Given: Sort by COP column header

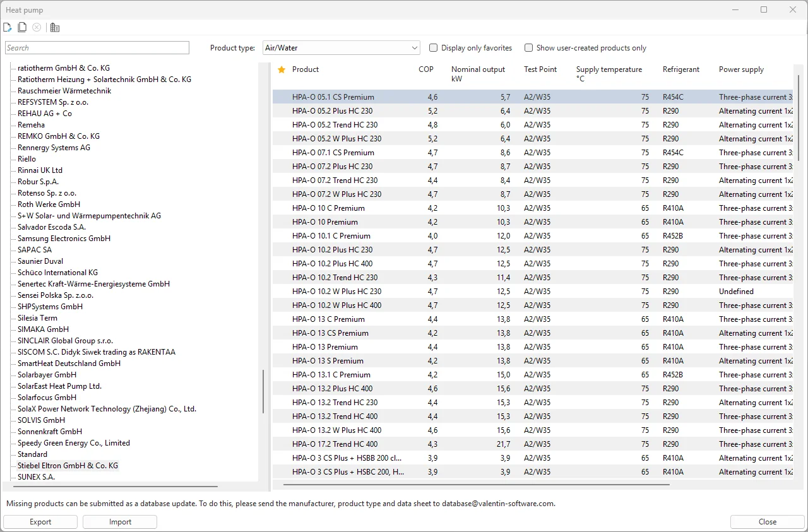Looking at the screenshot, I should coord(426,69).
